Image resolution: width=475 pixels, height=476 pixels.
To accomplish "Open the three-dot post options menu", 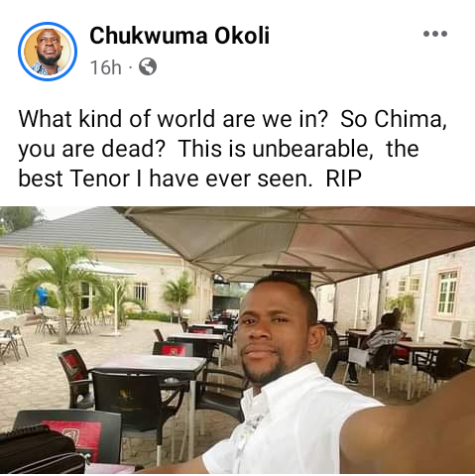I will tap(435, 34).
